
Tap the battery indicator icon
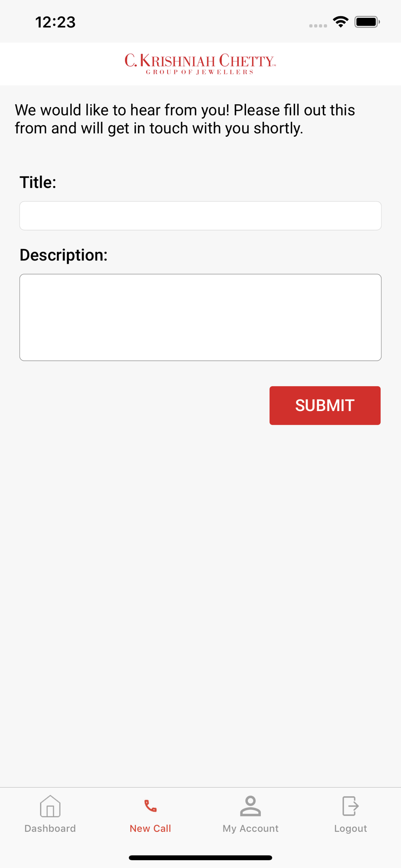click(367, 22)
